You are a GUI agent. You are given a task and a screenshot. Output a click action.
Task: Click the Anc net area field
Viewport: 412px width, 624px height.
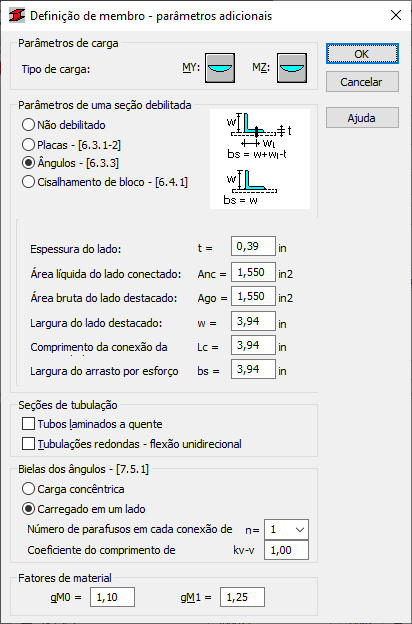[253, 273]
